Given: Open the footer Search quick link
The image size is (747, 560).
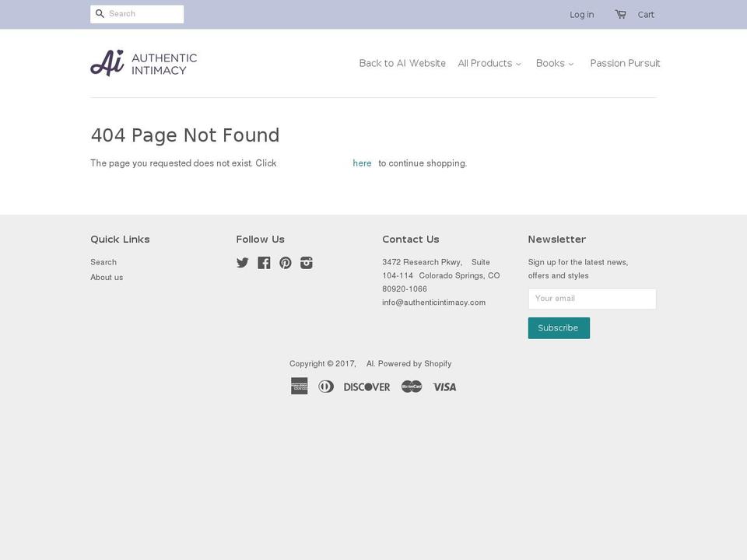Looking at the screenshot, I should pyautogui.click(x=103, y=262).
